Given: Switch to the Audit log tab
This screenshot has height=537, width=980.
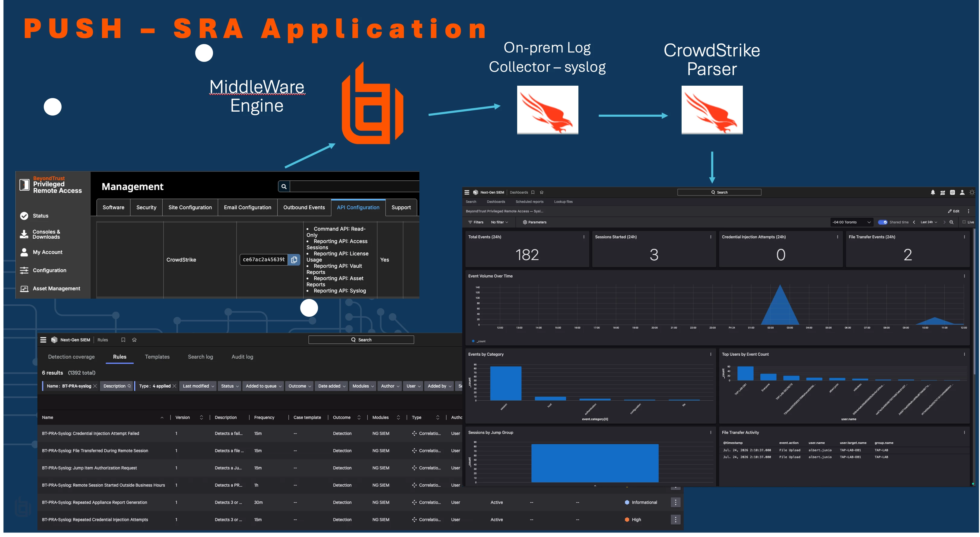Looking at the screenshot, I should point(242,357).
